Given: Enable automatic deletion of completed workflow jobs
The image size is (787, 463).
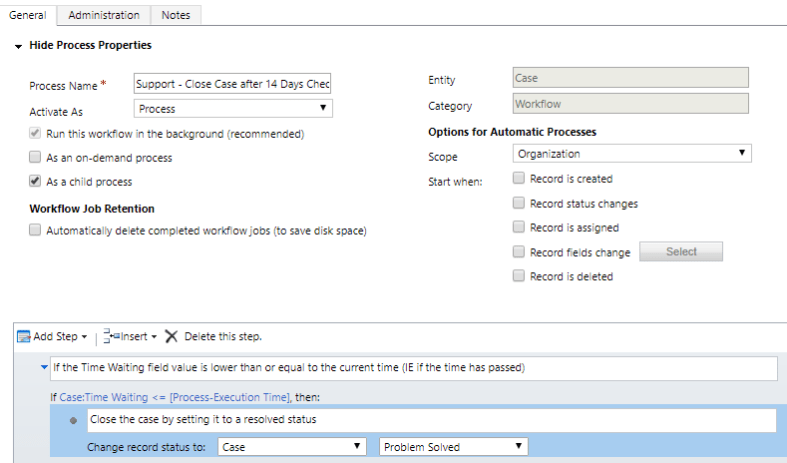Looking at the screenshot, I should coord(36,230).
